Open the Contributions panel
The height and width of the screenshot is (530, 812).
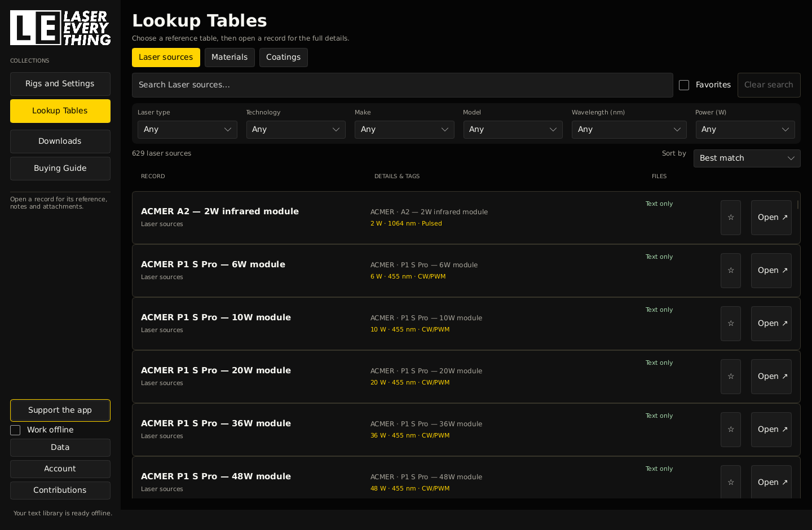[60, 491]
